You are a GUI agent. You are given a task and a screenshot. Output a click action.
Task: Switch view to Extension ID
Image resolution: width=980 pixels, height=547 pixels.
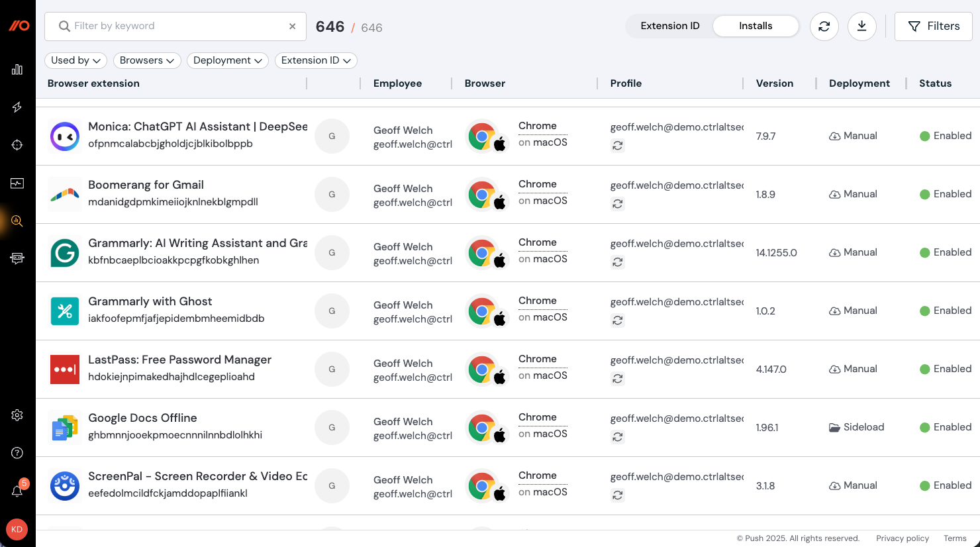(670, 26)
